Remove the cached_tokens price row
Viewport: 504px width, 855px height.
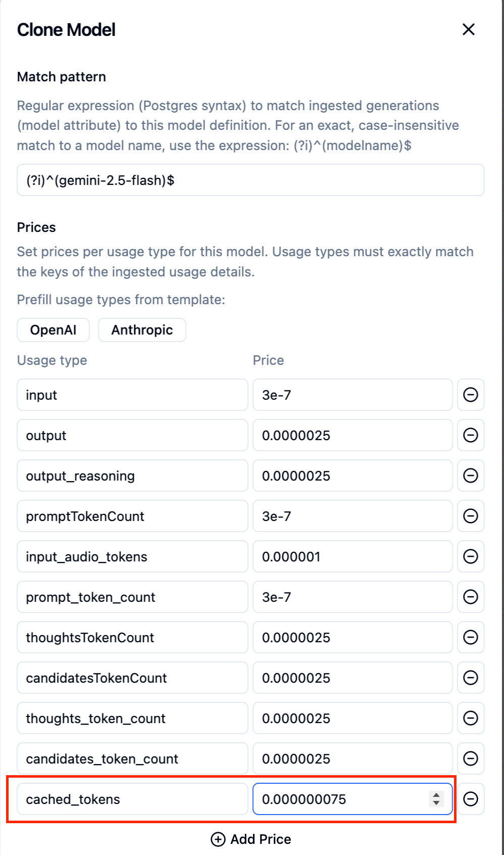(x=471, y=799)
